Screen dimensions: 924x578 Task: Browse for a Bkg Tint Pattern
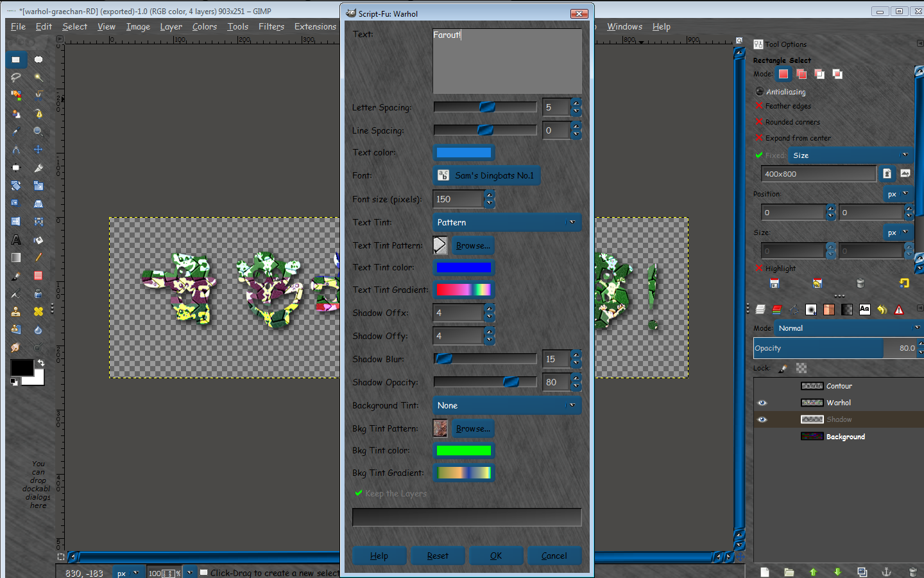(x=473, y=428)
